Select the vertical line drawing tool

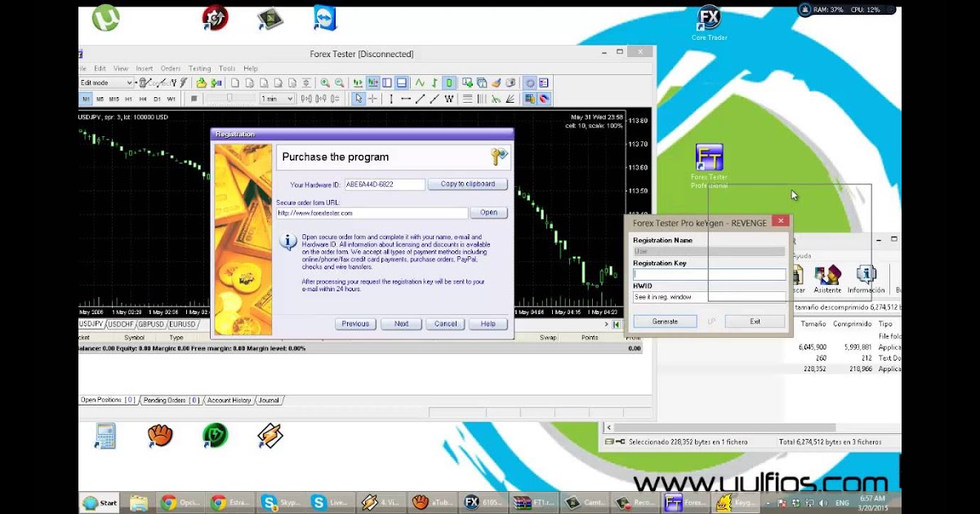point(391,99)
